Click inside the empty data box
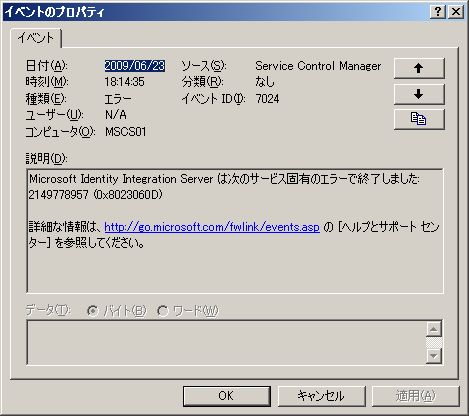The height and width of the screenshot is (416, 469). point(227,343)
